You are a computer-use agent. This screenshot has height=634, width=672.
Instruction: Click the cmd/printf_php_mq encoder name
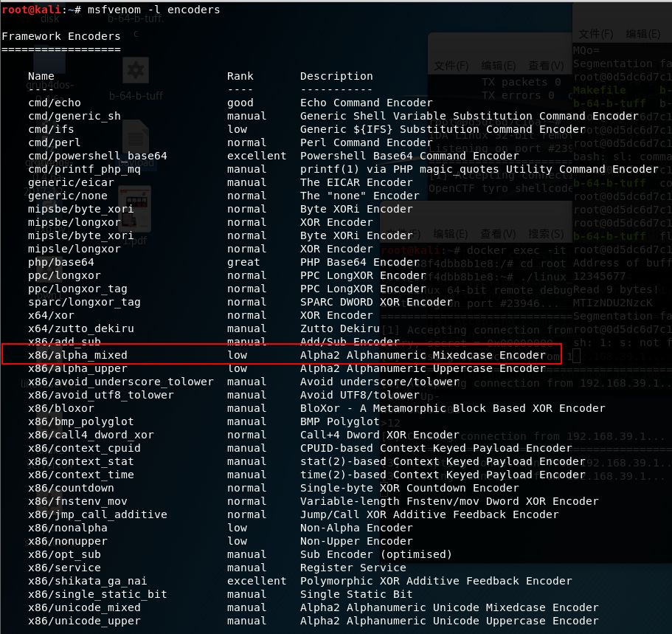pyautogui.click(x=84, y=169)
